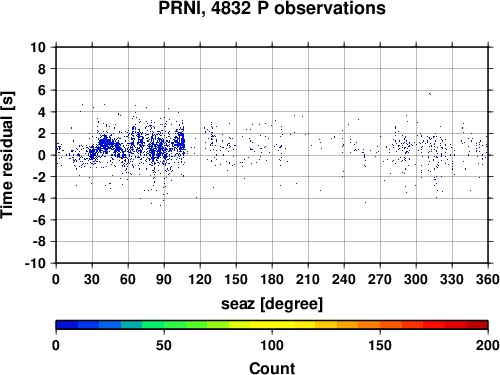Click the green colorbar segment near 50
The height and width of the screenshot is (375, 500).
click(164, 325)
